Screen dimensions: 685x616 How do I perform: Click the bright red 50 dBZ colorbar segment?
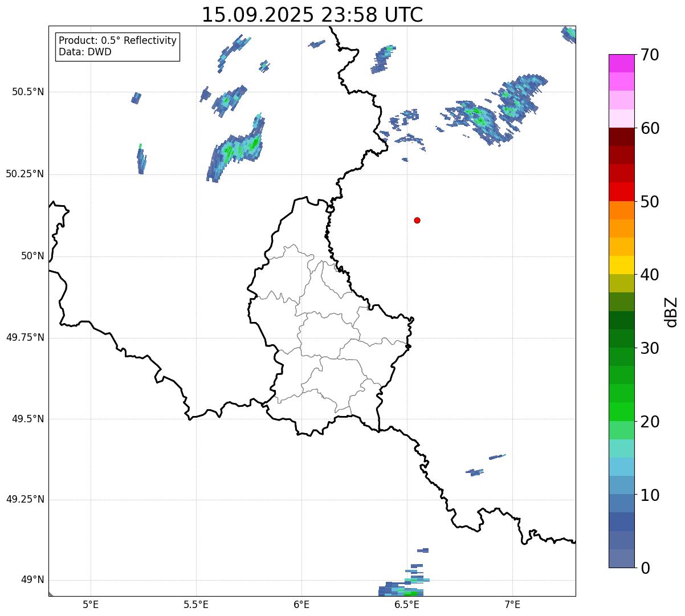tap(622, 191)
